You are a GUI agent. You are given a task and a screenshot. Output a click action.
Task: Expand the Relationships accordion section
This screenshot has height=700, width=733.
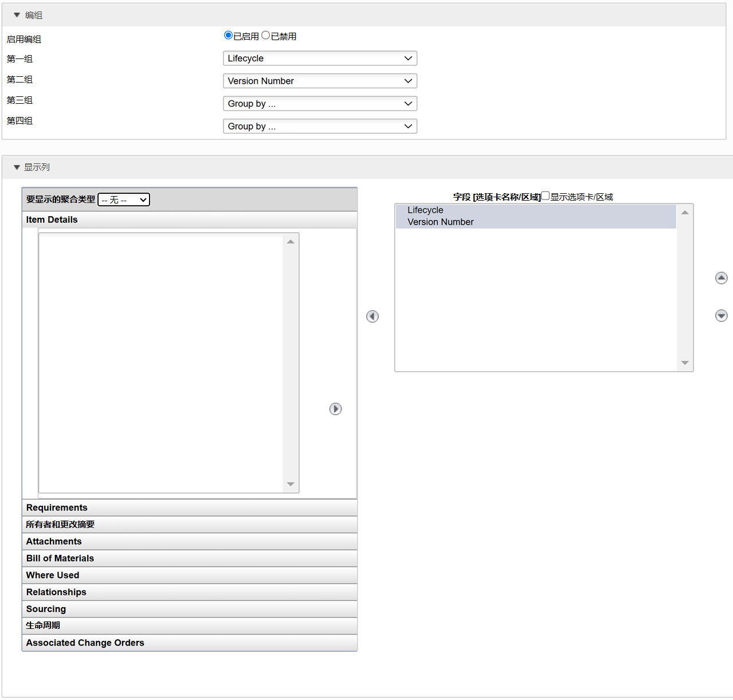click(x=190, y=592)
